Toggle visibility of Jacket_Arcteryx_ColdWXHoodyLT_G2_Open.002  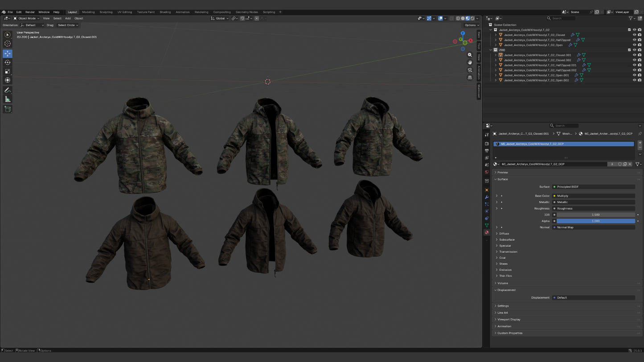(635, 80)
